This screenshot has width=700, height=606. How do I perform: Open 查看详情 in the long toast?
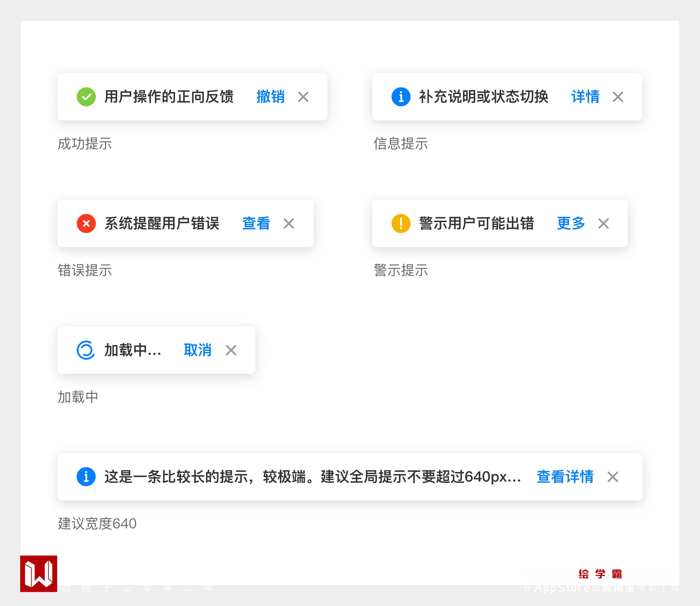565,477
